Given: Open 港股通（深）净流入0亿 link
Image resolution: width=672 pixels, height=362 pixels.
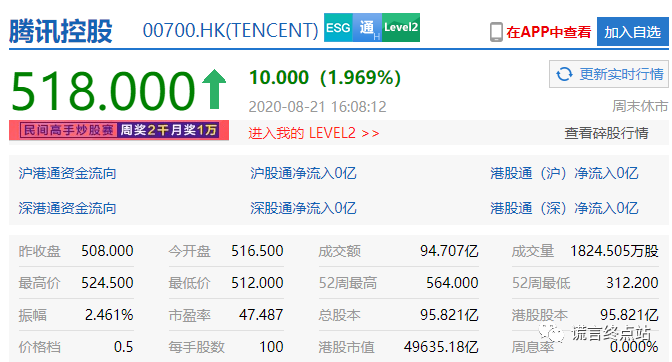Looking at the screenshot, I should coord(564,208).
